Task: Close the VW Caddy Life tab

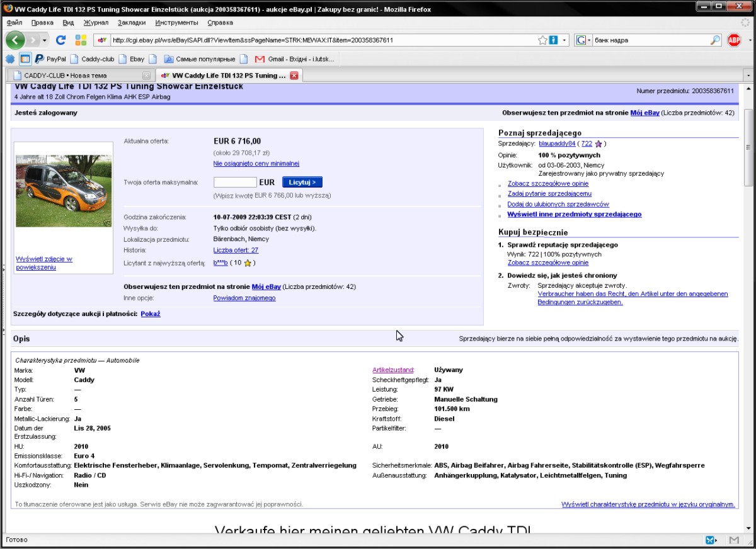Action: click(x=294, y=76)
